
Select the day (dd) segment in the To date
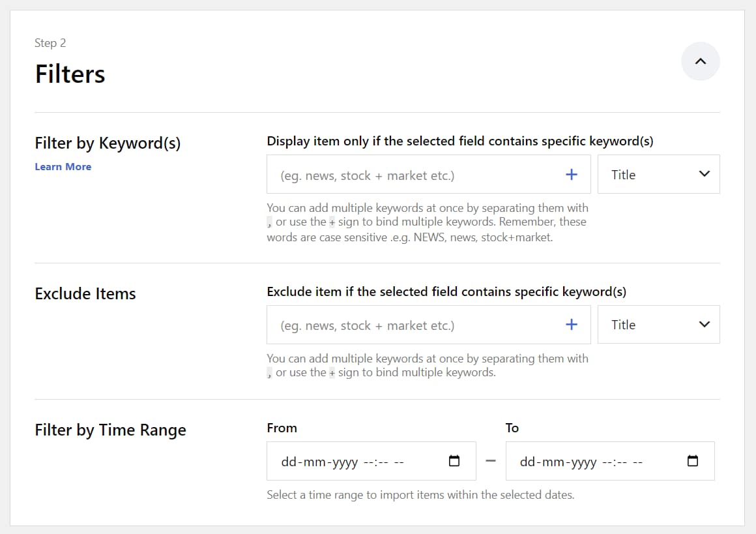(x=527, y=462)
